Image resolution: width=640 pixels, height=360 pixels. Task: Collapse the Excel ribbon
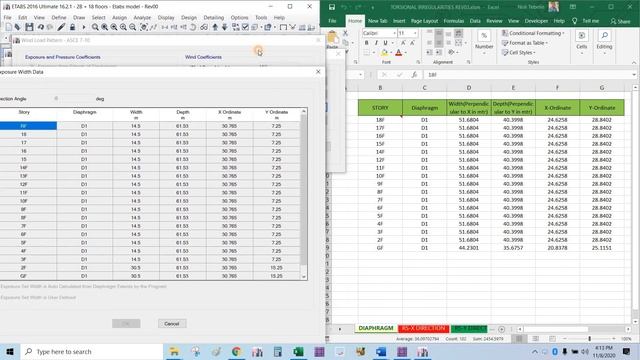pyautogui.click(x=634, y=62)
